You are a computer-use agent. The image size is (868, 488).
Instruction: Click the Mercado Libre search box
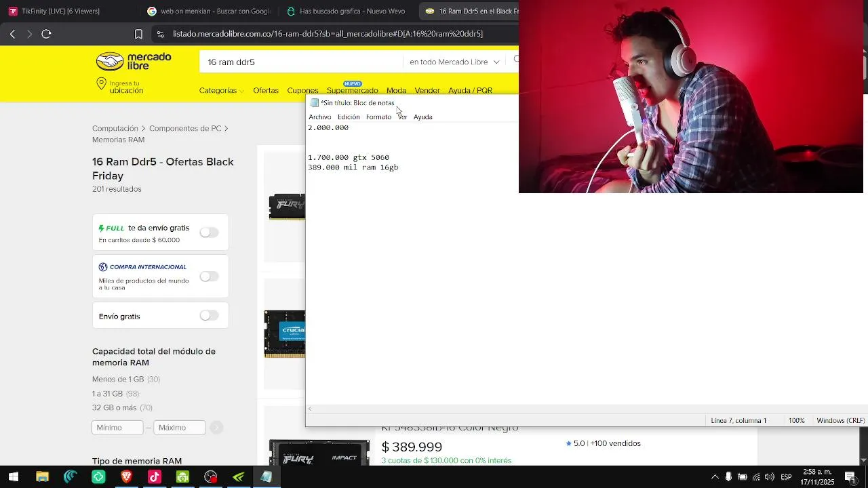point(302,62)
